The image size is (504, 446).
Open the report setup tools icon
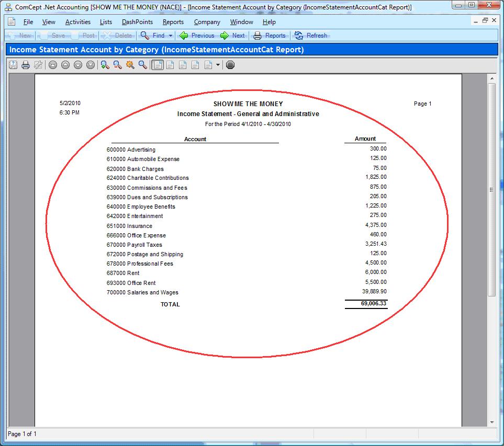tap(38, 65)
